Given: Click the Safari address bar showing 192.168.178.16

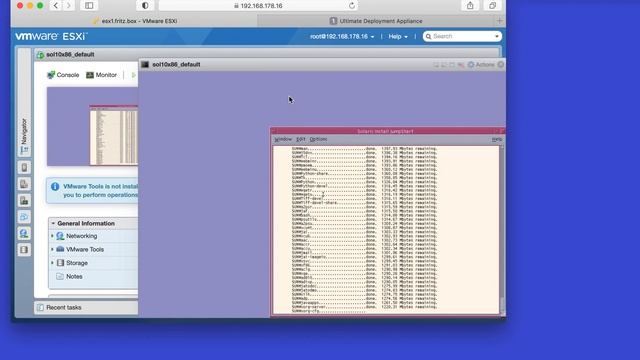Looking at the screenshot, I should tap(259, 6).
